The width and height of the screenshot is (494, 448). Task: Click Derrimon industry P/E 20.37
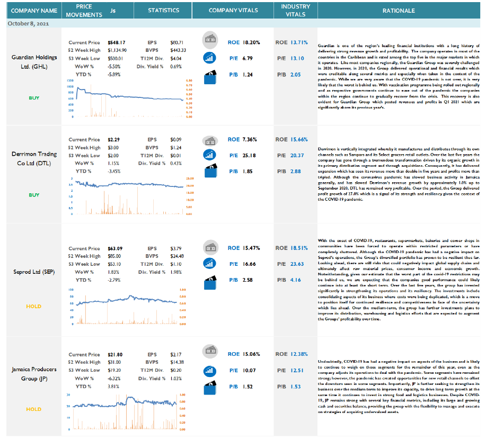297,156
